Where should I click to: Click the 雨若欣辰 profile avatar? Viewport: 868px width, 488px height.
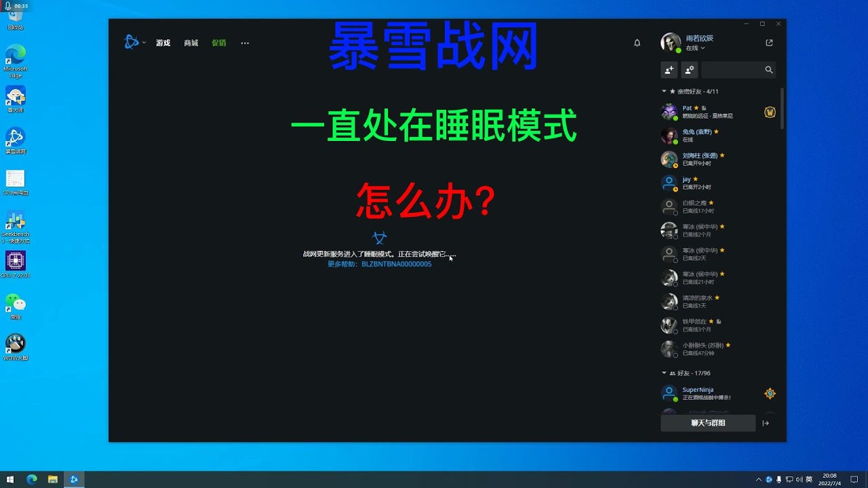tap(671, 43)
